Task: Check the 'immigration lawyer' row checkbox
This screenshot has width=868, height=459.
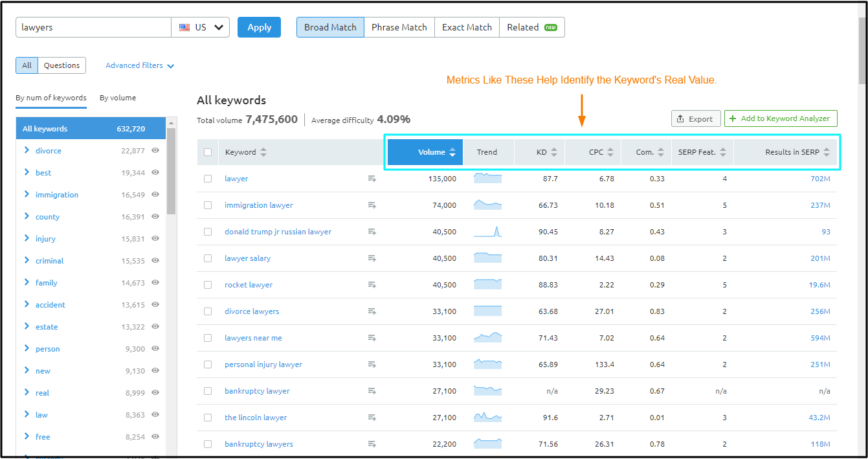Action: 208,205
